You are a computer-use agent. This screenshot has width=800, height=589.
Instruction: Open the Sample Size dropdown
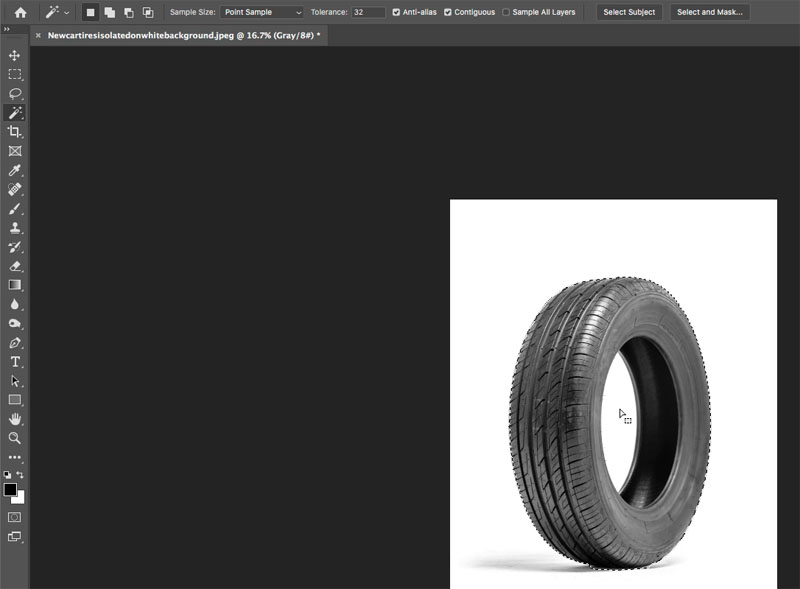tap(262, 12)
